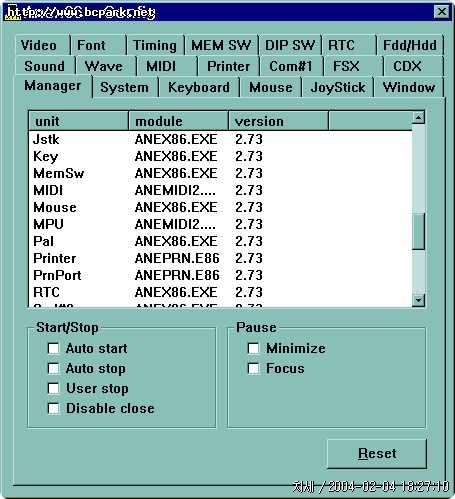This screenshot has height=499, width=455.
Task: Select the Wave tab
Action: pos(106,66)
